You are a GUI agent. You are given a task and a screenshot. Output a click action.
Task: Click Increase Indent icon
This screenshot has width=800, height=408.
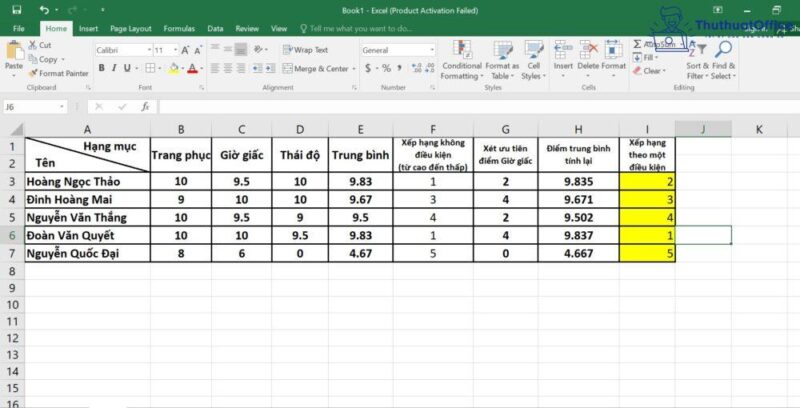[x=270, y=68]
